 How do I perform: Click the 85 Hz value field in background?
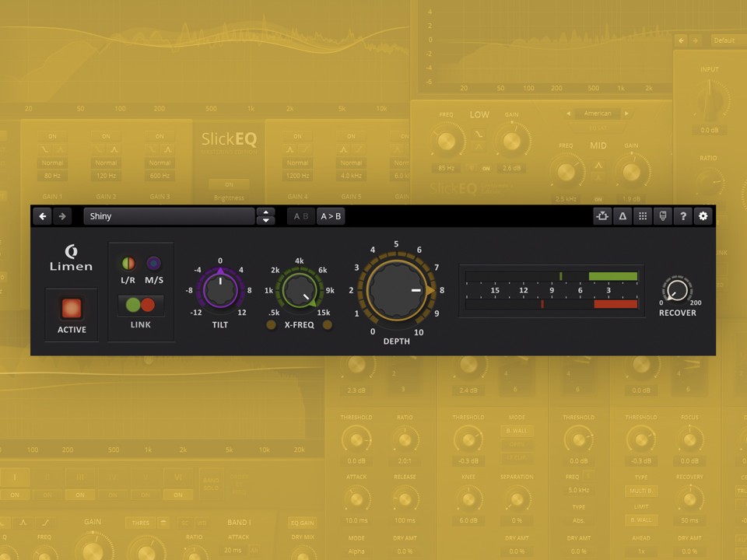tap(447, 168)
